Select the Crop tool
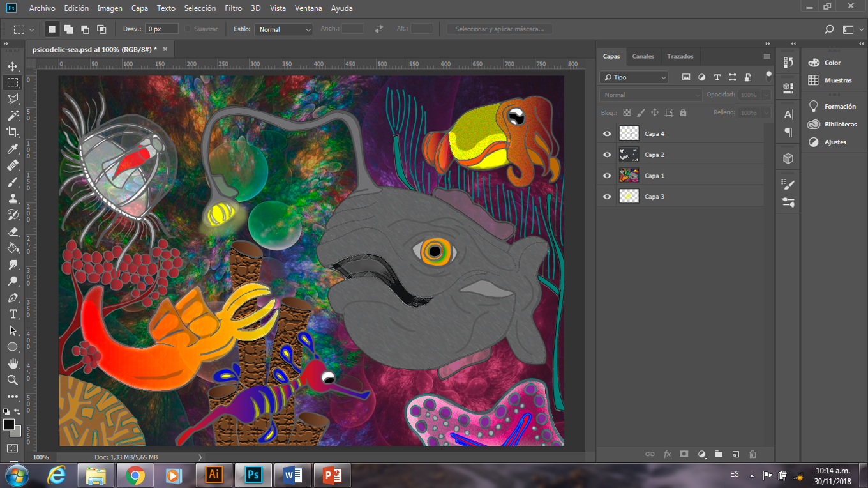This screenshot has width=868, height=488. (12, 132)
